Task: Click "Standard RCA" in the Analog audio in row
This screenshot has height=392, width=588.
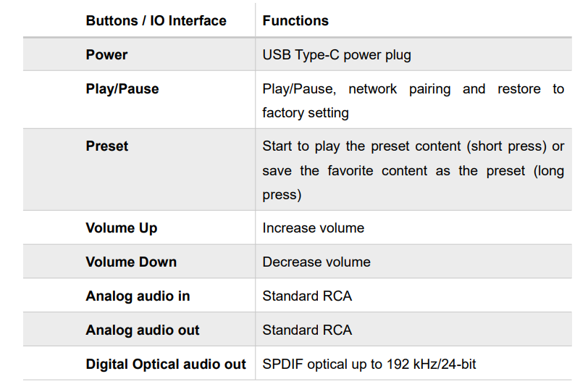Action: click(307, 296)
